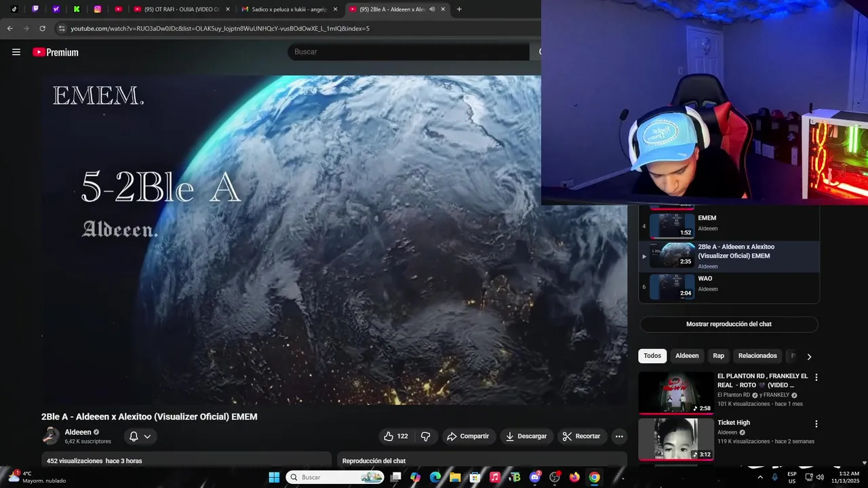Viewport: 868px width, 488px height.
Task: Mute audio on the 2Ble A tab
Action: click(432, 9)
